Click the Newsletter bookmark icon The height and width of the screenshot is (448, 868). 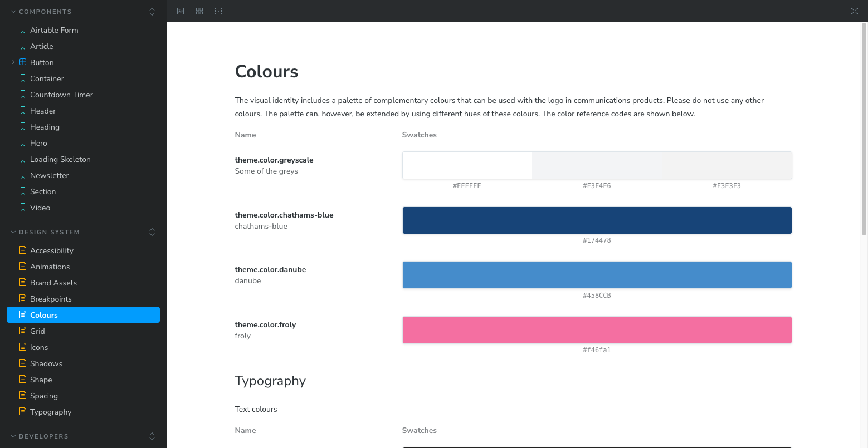pyautogui.click(x=23, y=175)
